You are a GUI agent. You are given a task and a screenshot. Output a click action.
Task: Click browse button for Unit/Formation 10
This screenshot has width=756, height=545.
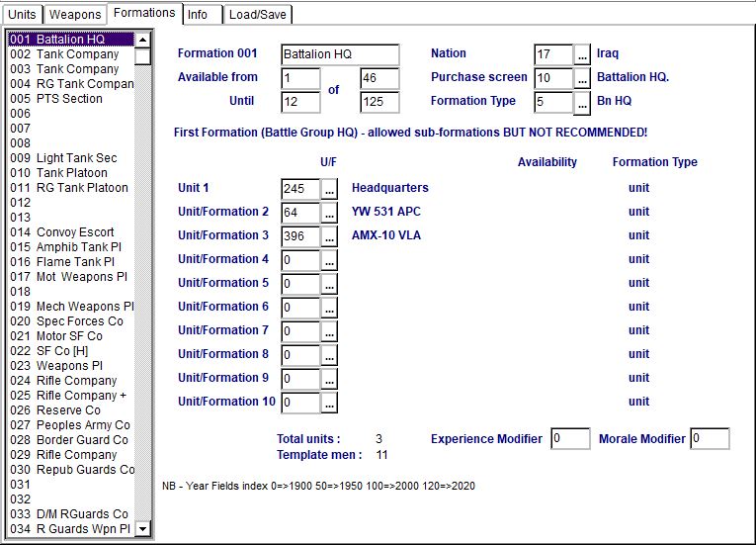[x=330, y=403]
